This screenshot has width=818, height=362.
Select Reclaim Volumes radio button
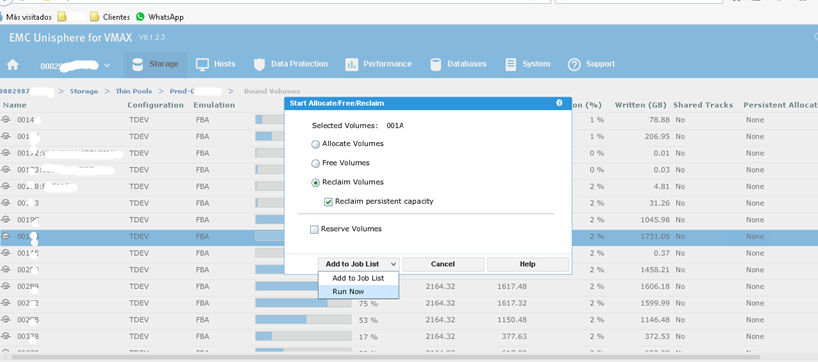pyautogui.click(x=315, y=183)
